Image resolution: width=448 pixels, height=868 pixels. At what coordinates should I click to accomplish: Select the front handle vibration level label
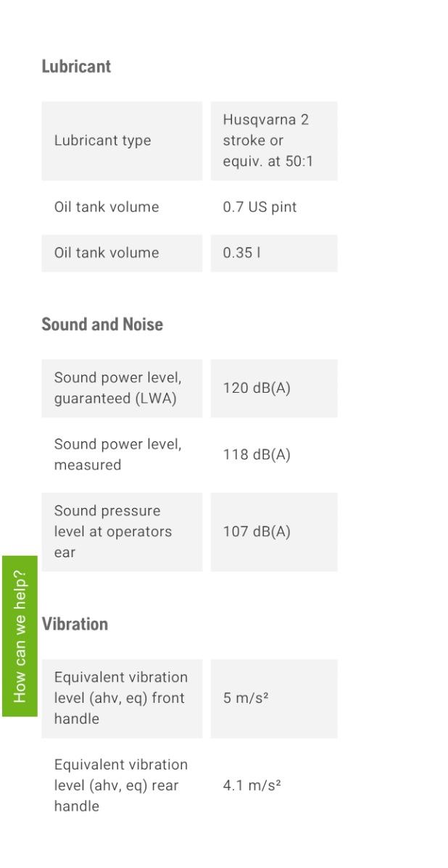pos(120,698)
